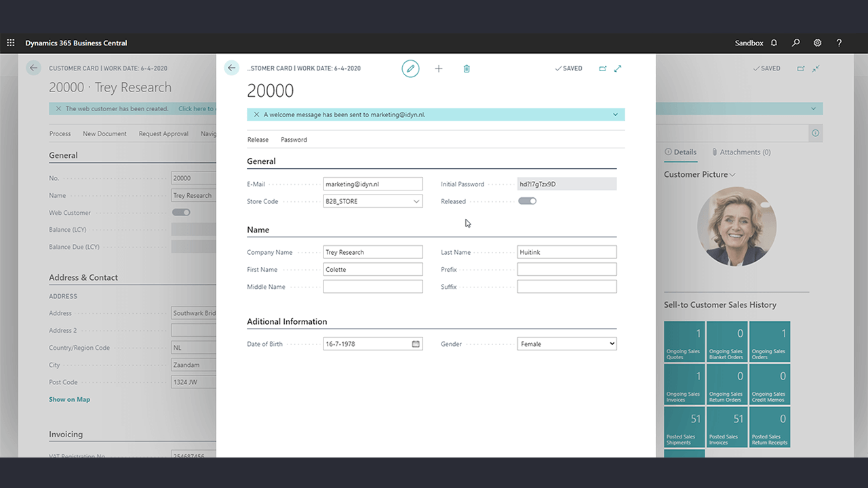
Task: Click the Sandbox environment label
Action: point(749,43)
